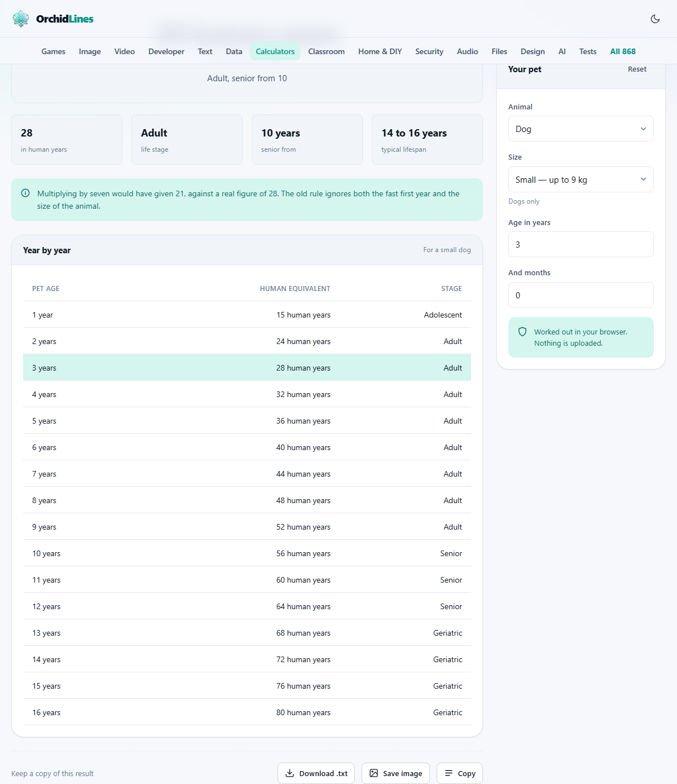Open the All 868 tools link

pos(623,51)
